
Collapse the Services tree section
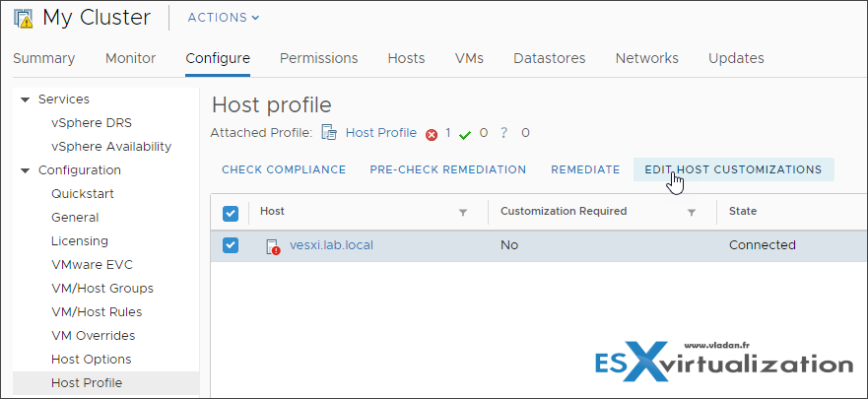point(25,100)
